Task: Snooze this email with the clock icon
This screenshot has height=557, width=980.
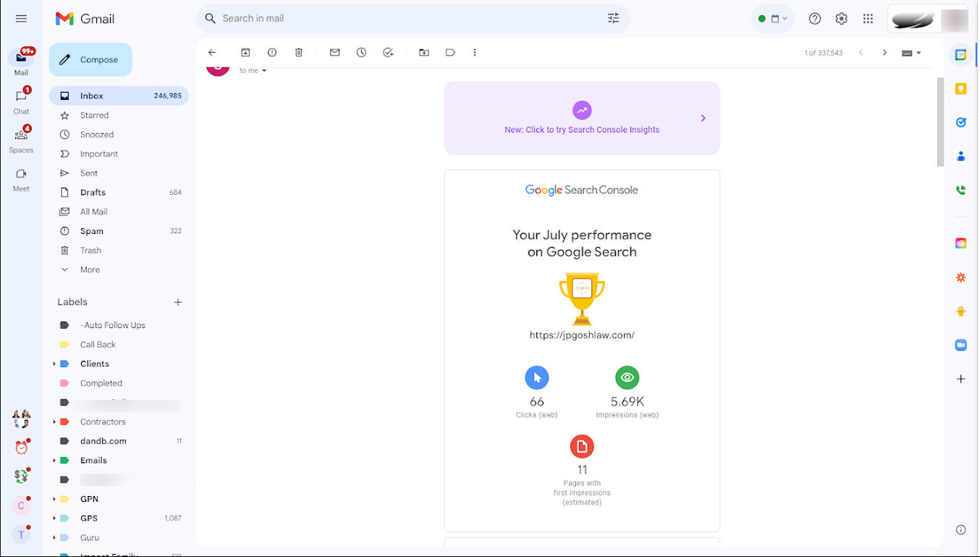Action: tap(361, 53)
